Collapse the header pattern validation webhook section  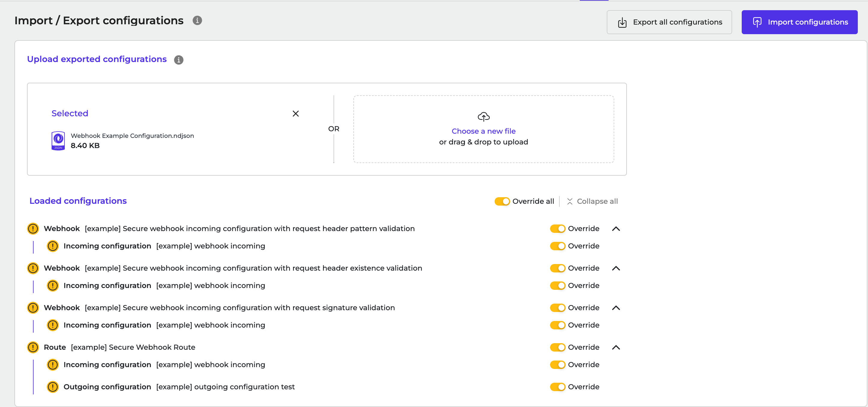(616, 229)
